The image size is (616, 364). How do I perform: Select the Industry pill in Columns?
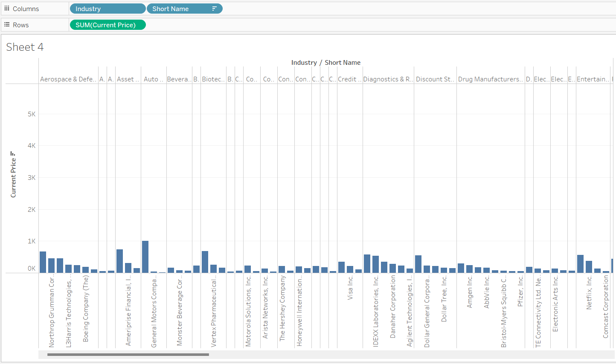click(108, 9)
